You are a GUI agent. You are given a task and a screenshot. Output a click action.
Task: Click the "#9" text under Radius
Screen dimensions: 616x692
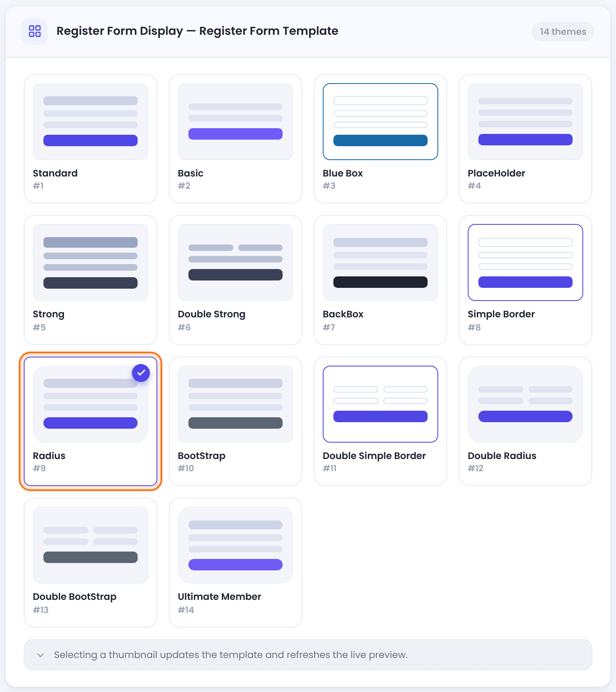39,468
